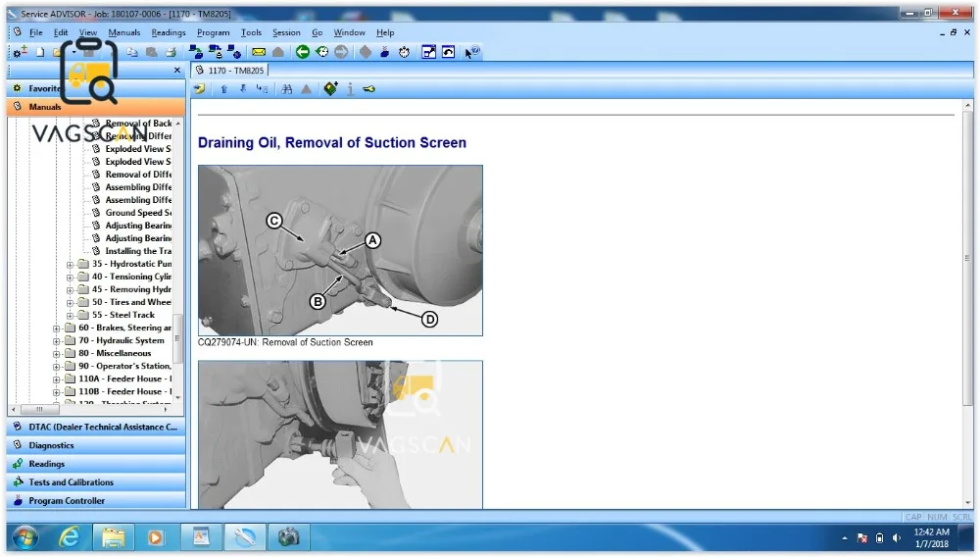Select 'Adjusting Bearin' first tree entry
Image resolution: width=980 pixels, height=557 pixels.
(x=138, y=225)
